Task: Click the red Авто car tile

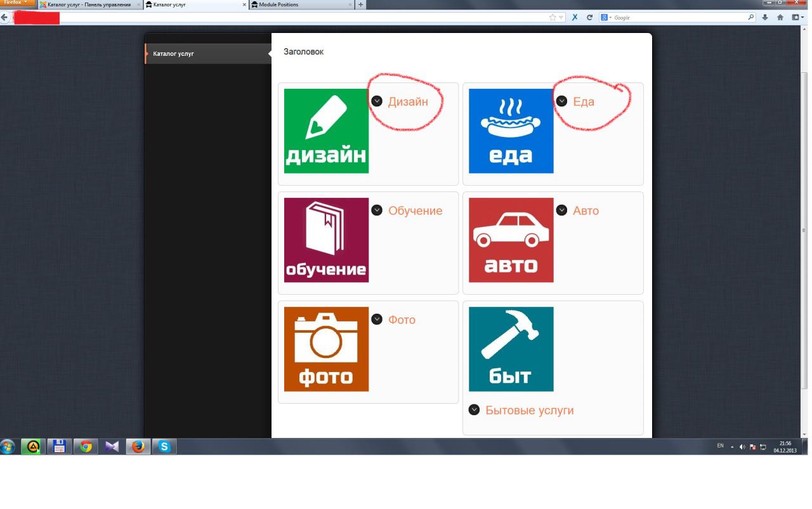Action: (x=511, y=240)
